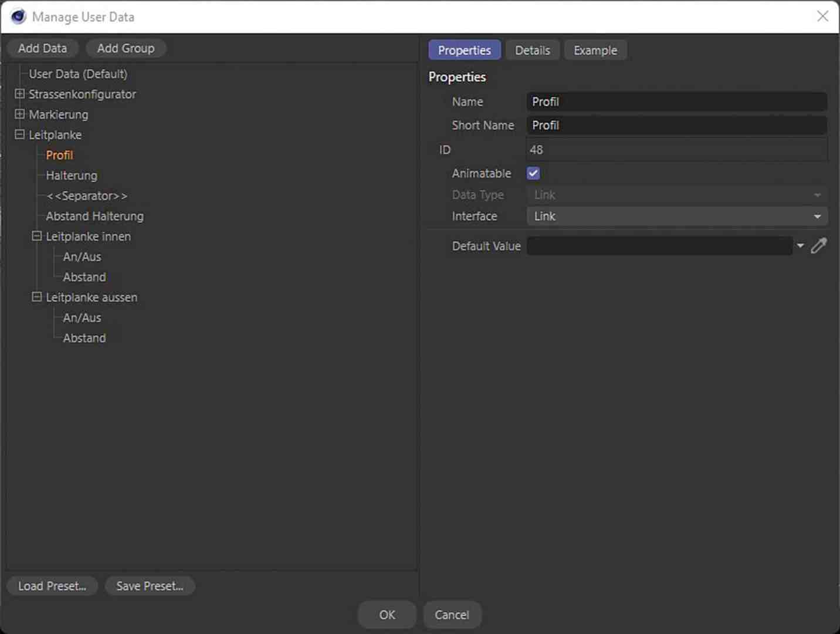This screenshot has height=634, width=840.
Task: Uncheck the Animatable checkbox
Action: click(533, 173)
